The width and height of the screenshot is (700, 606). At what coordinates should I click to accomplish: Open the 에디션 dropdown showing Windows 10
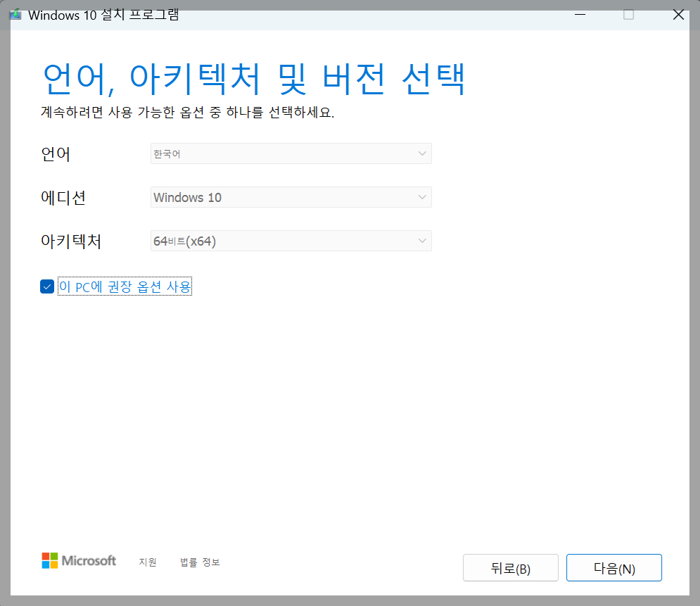coord(291,197)
